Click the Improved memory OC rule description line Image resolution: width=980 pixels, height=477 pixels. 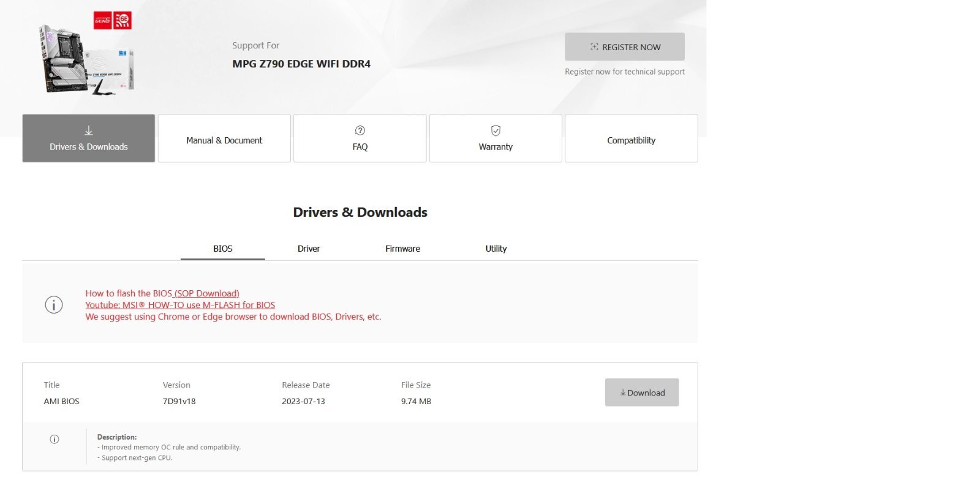(169, 448)
